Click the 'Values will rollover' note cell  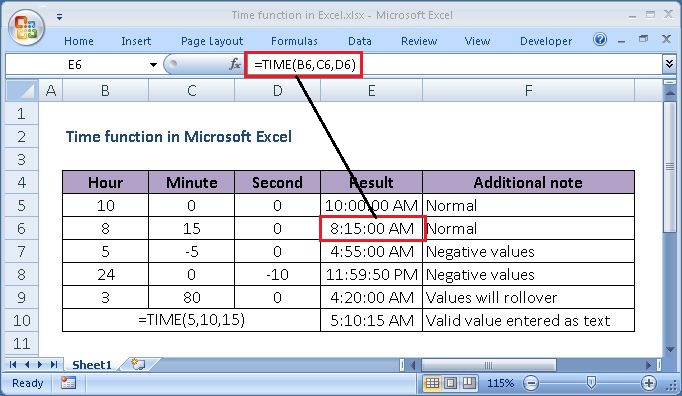click(528, 298)
